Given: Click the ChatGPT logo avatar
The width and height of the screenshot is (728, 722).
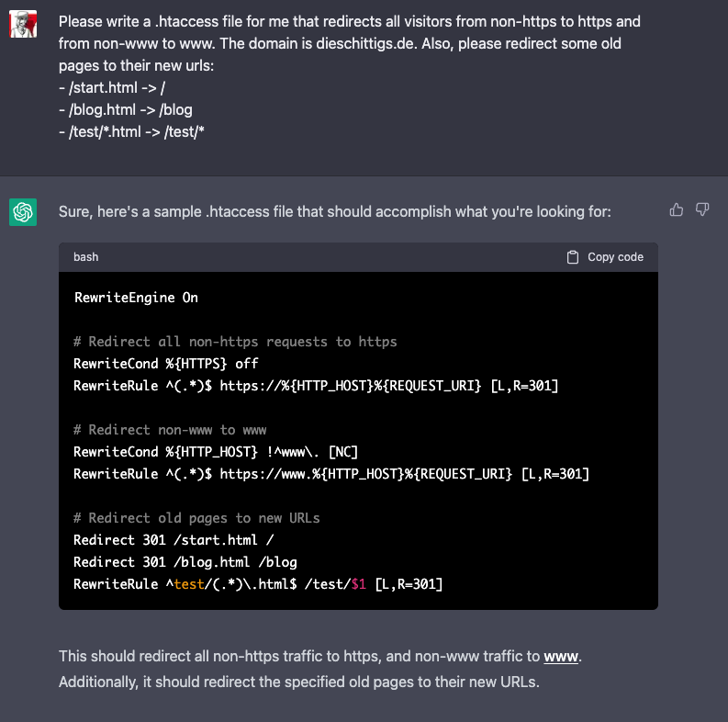Looking at the screenshot, I should click(x=23, y=212).
